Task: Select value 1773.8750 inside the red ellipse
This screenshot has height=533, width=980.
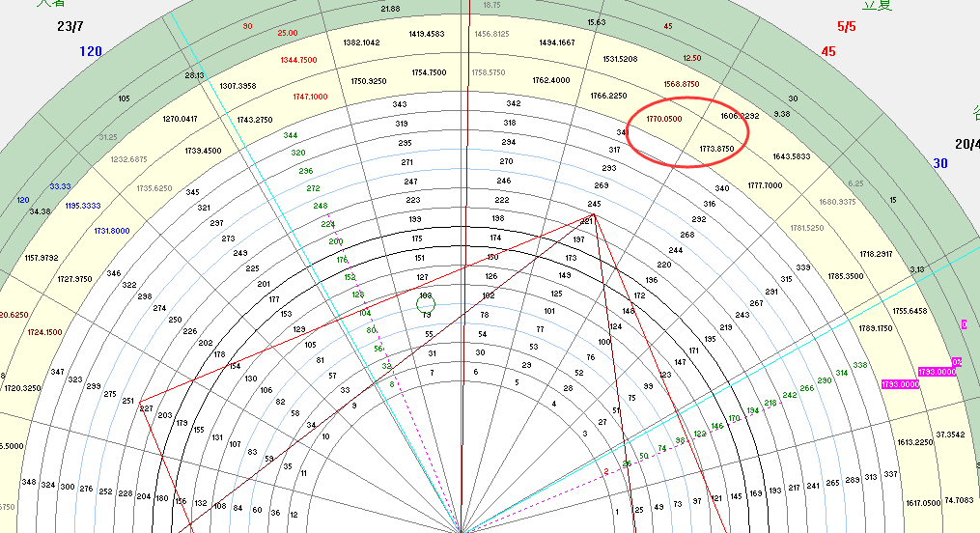Action: [x=716, y=149]
